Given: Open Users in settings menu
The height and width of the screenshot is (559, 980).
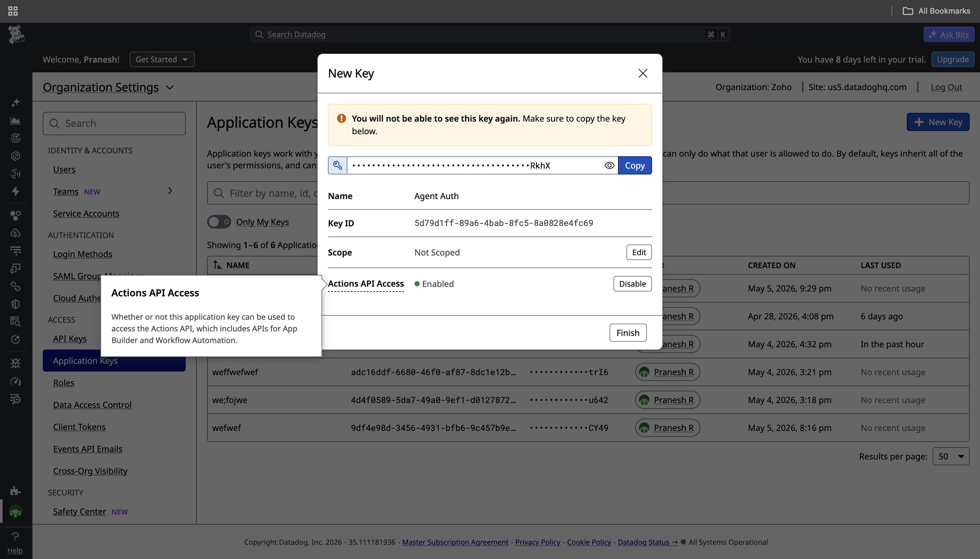Looking at the screenshot, I should pyautogui.click(x=64, y=169).
